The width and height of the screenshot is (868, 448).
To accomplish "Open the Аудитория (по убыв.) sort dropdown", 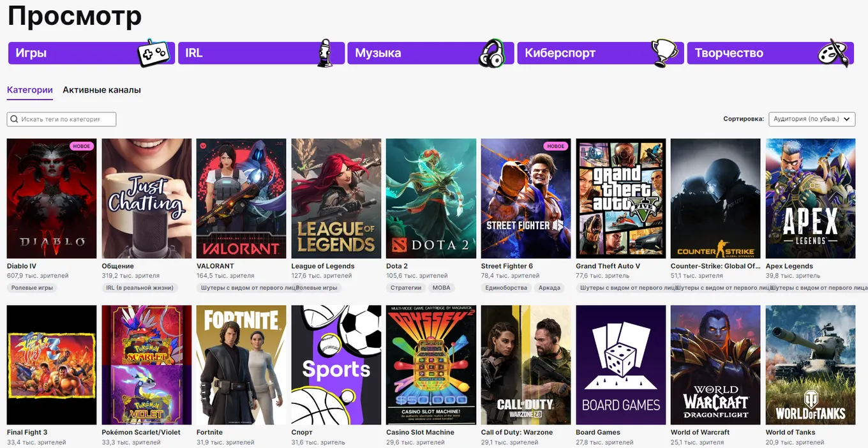I will [x=812, y=119].
